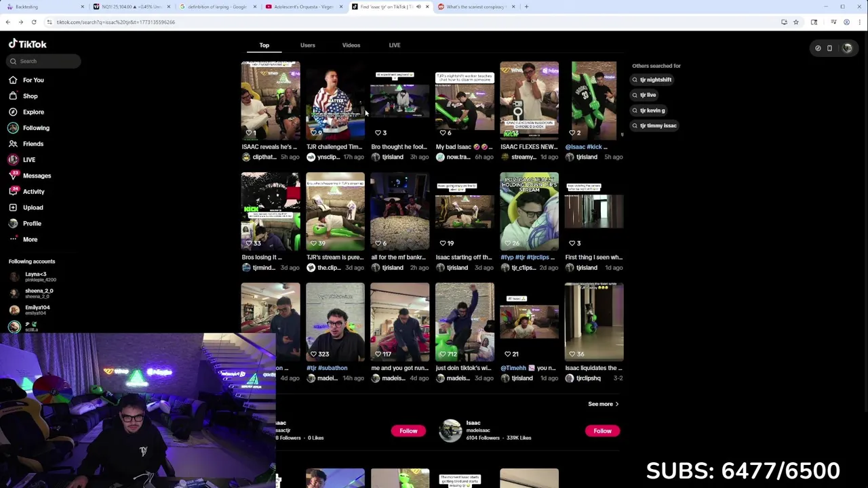Mute the TikTok tab audio icon
Screen dimensions: 868x488
(x=418, y=7)
